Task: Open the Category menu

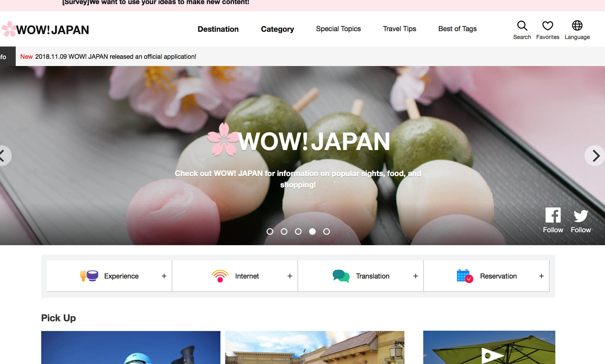Action: click(x=277, y=29)
